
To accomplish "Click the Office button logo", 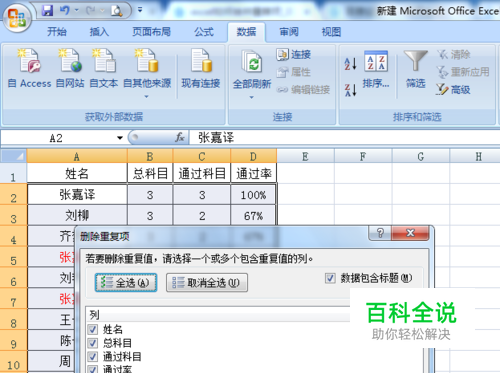I will [x=17, y=18].
